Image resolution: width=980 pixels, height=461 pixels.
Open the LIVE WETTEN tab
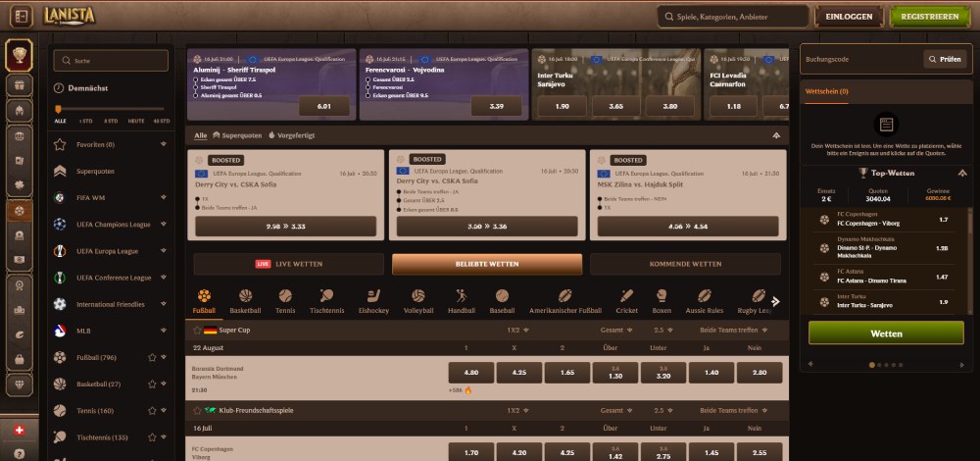(289, 264)
